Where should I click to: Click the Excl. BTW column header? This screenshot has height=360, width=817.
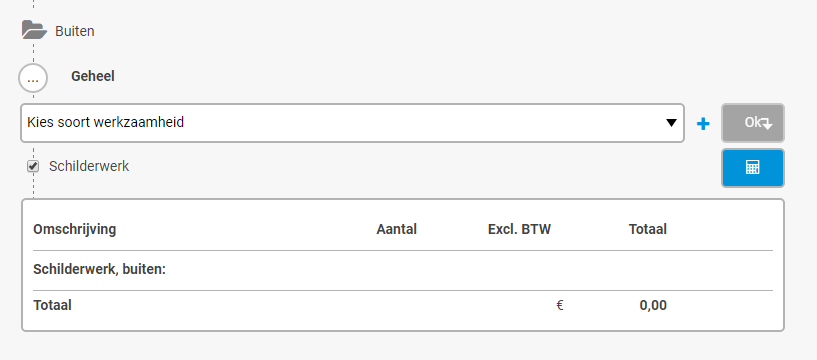point(519,229)
